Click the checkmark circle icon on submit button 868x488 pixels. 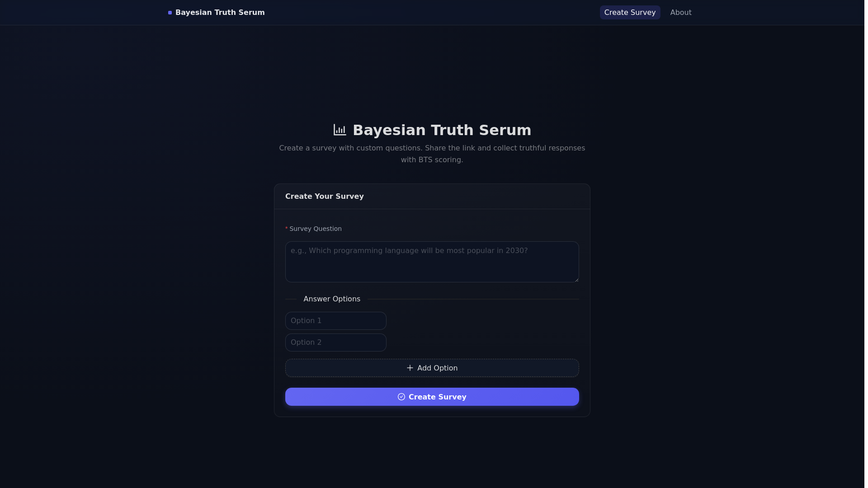[401, 397]
